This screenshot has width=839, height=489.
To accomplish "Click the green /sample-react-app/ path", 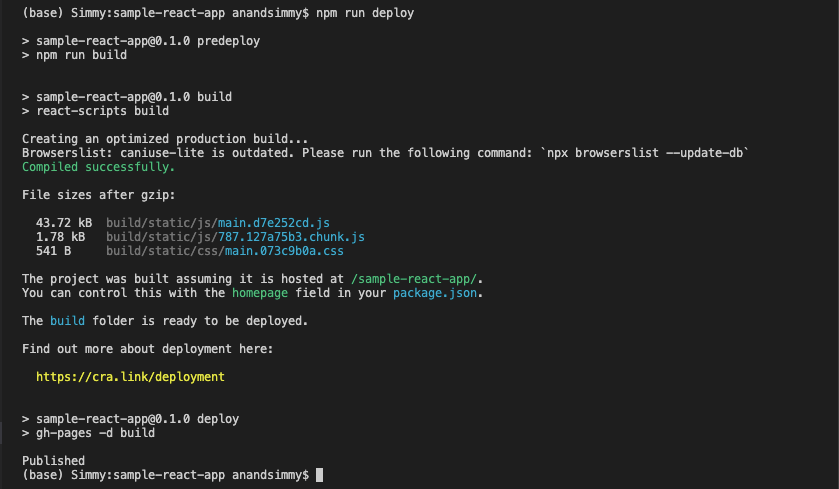I will pyautogui.click(x=414, y=279).
